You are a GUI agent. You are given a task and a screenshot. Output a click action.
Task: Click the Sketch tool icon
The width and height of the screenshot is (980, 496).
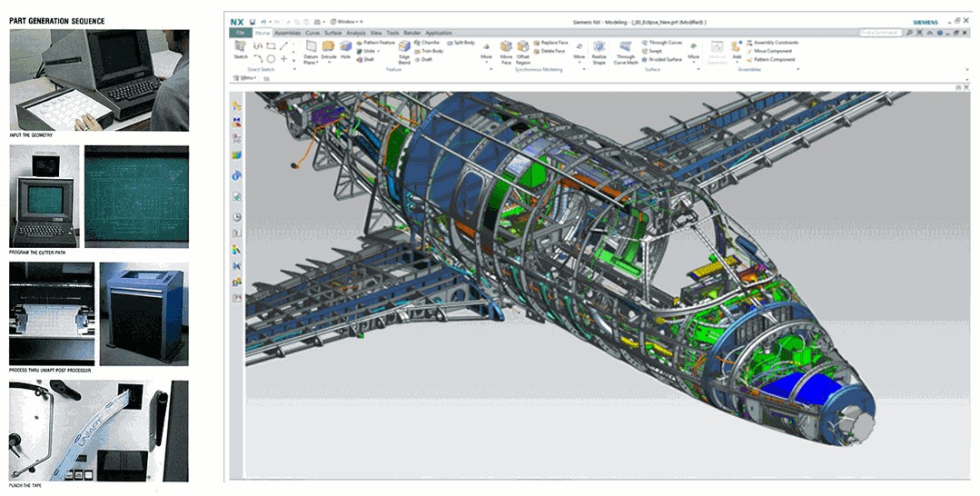tap(241, 45)
